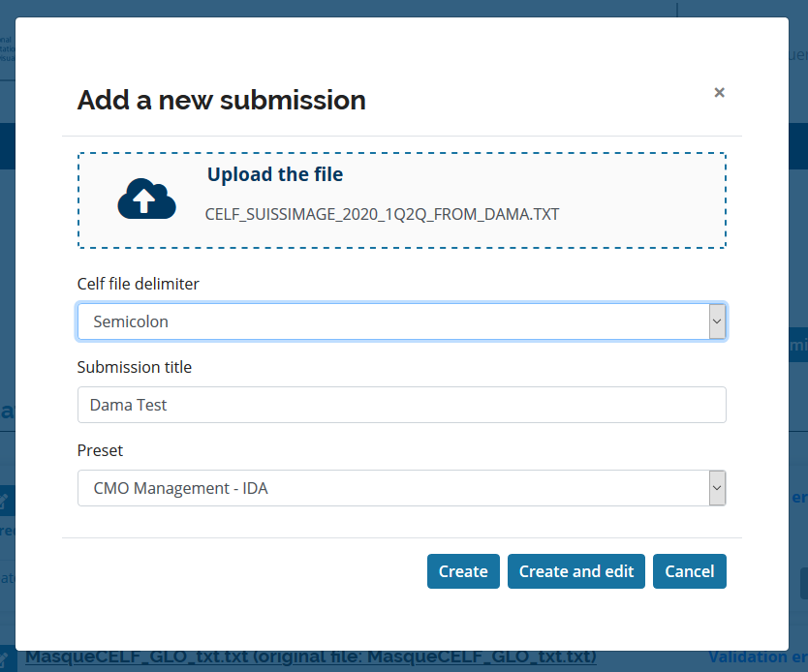
Task: Open the MasqueCELF_GLO_txt.txt link
Action: (310, 657)
